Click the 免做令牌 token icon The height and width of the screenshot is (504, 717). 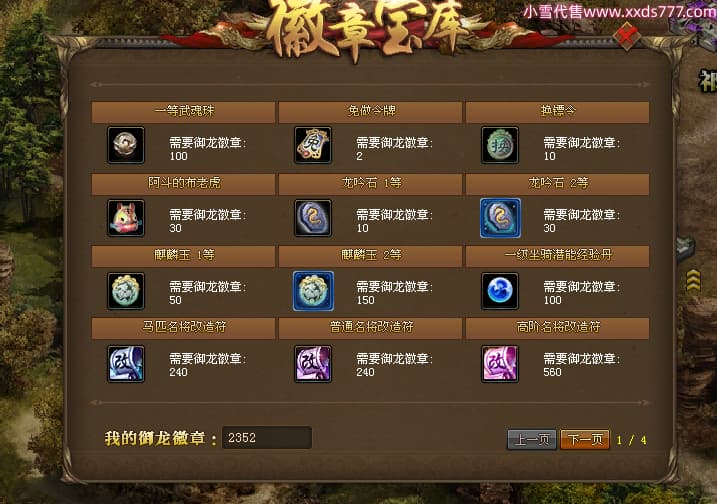(313, 145)
